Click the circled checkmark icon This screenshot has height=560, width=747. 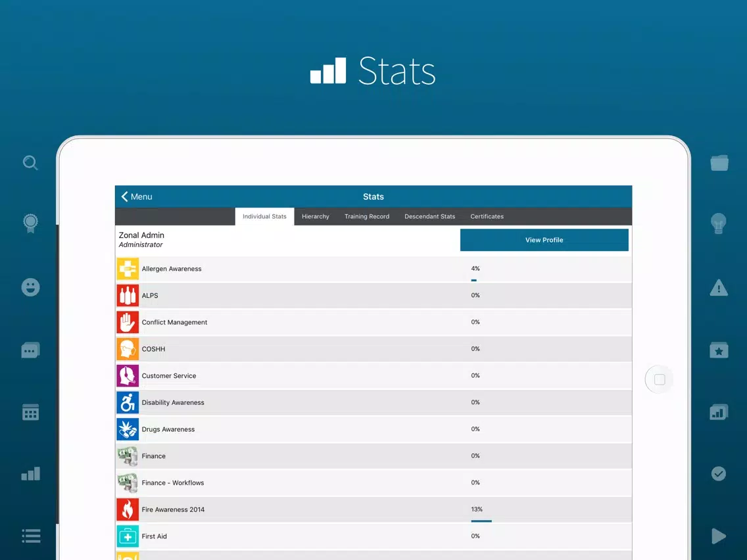(719, 474)
